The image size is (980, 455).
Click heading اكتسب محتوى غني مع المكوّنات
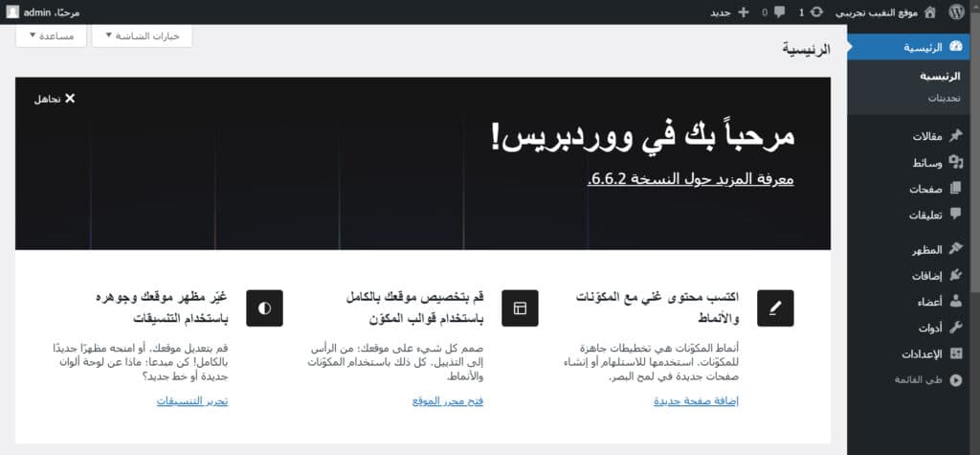point(657,307)
